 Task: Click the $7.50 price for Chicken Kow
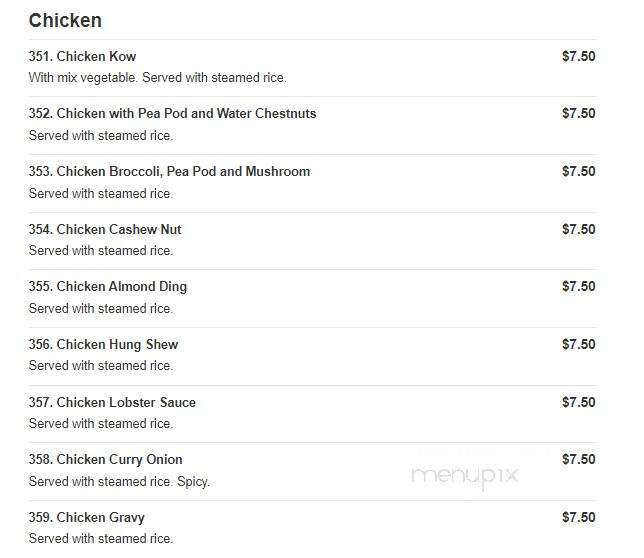[x=579, y=56]
